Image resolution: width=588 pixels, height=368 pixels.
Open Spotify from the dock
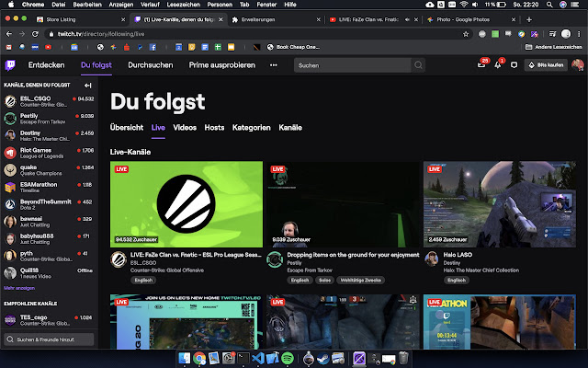pyautogui.click(x=288, y=358)
